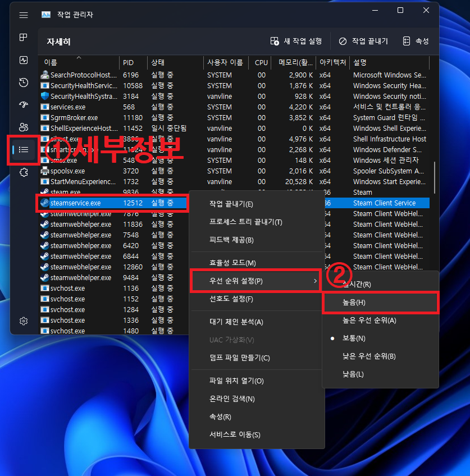Choose 서비스로 이동(S) menu entry

tap(257, 434)
